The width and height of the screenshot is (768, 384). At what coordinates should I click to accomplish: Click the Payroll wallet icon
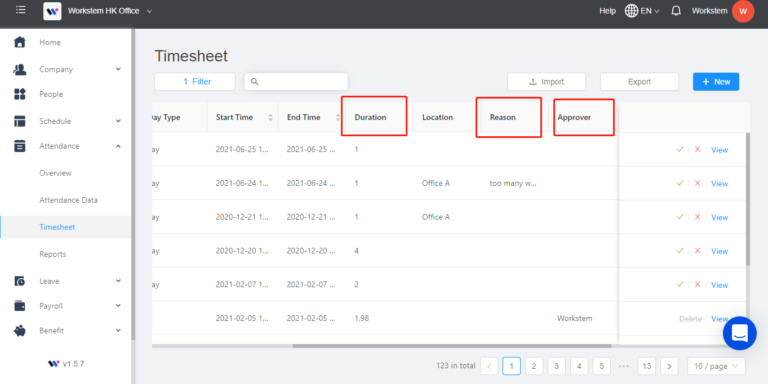[x=20, y=306]
